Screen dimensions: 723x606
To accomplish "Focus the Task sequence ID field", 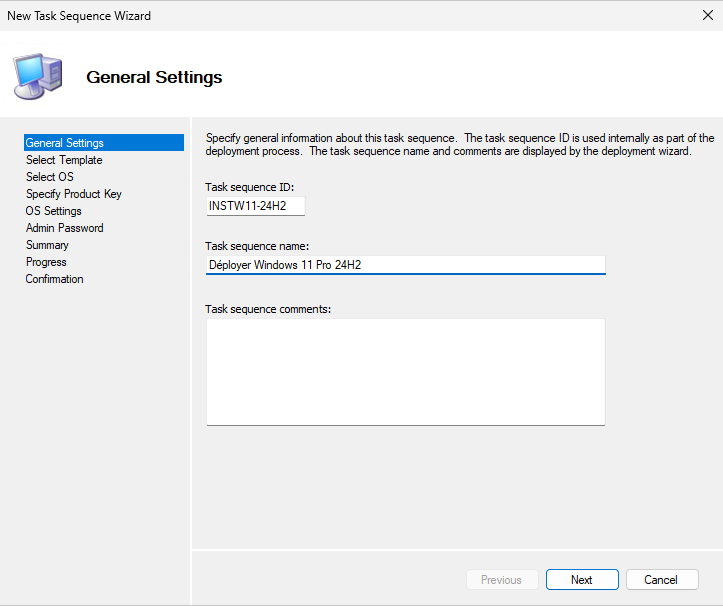I will click(x=255, y=206).
